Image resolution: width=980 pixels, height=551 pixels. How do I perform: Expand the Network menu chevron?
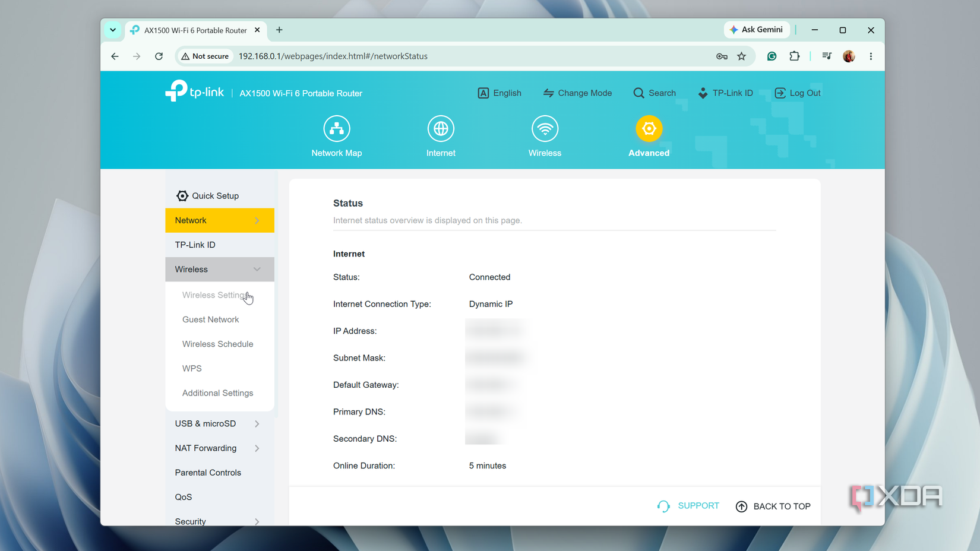tap(257, 220)
